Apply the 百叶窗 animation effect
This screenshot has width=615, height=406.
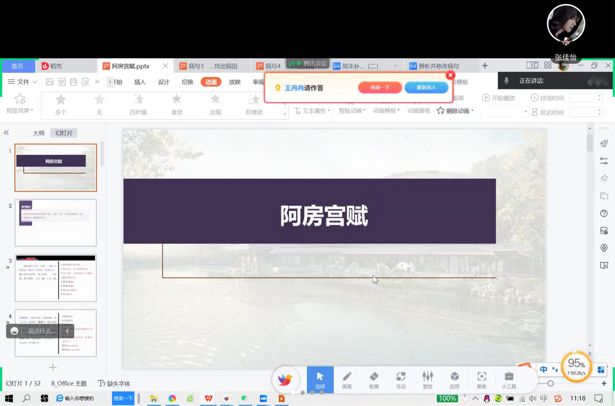coord(138,103)
